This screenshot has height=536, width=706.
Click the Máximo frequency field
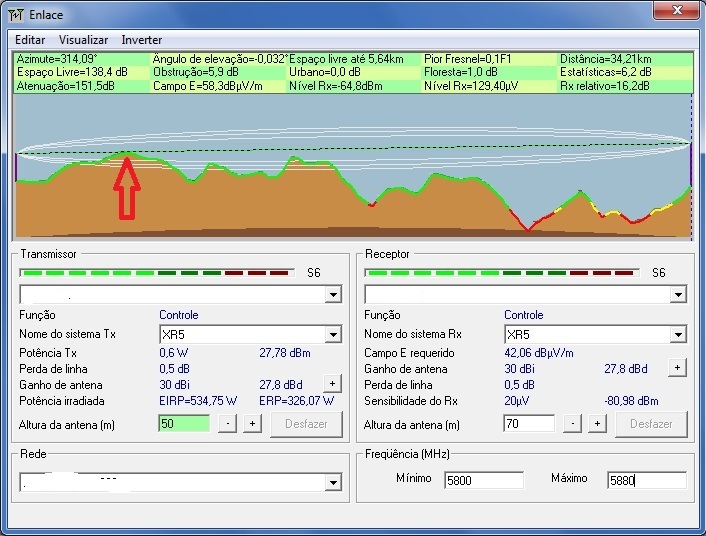pyautogui.click(x=647, y=480)
